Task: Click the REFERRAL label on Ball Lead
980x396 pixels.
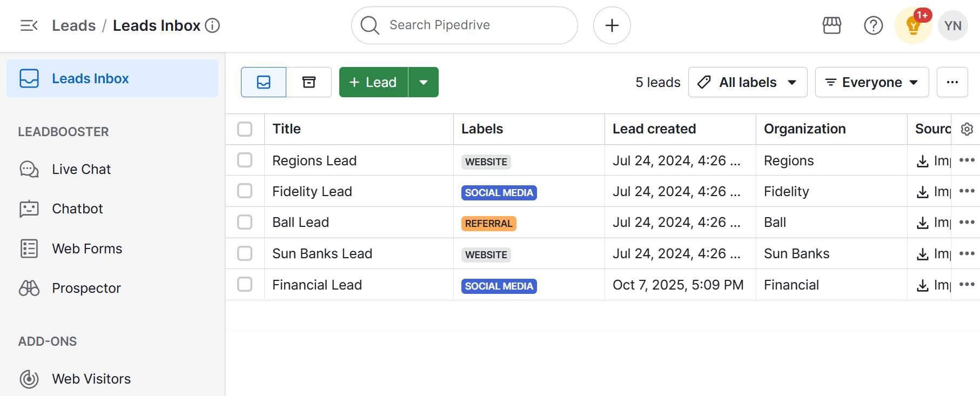Action: click(489, 223)
